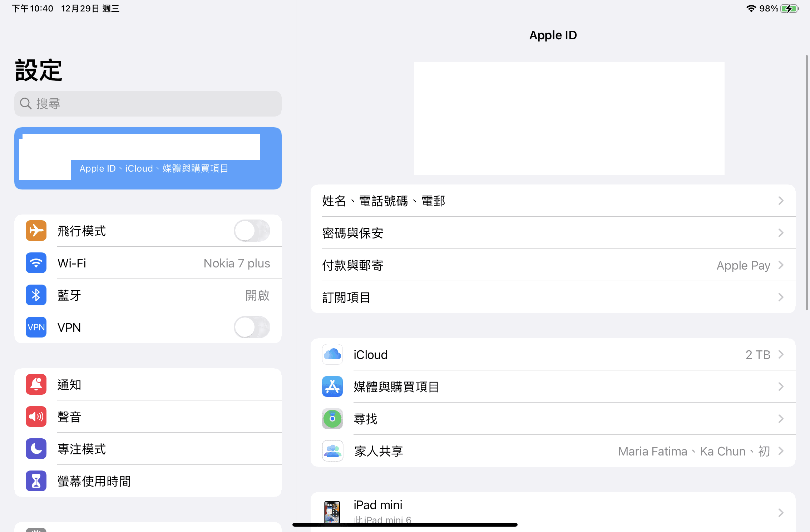Open 專注模式 Focus settings
This screenshot has width=810, height=532.
(x=148, y=449)
